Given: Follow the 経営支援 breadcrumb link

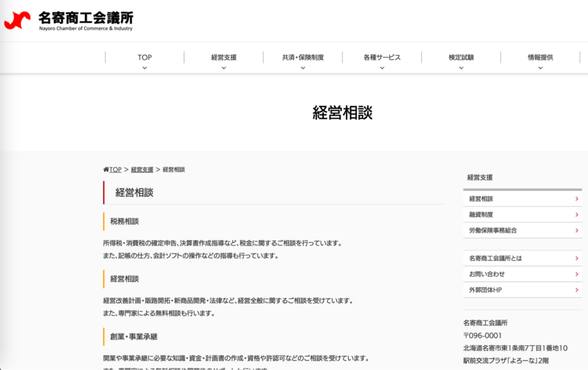Looking at the screenshot, I should tap(142, 170).
